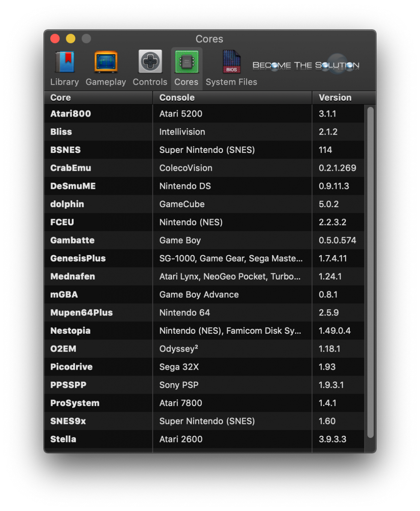Click version 0.2.1.269 cell
The image size is (420, 511).
point(337,168)
